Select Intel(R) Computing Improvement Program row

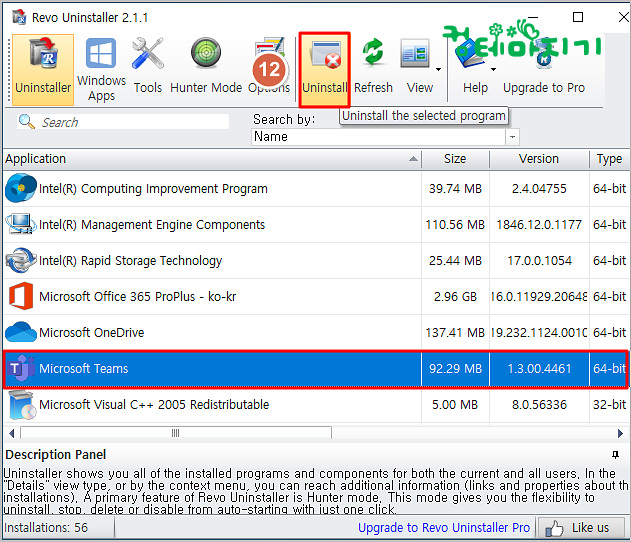[x=316, y=189]
